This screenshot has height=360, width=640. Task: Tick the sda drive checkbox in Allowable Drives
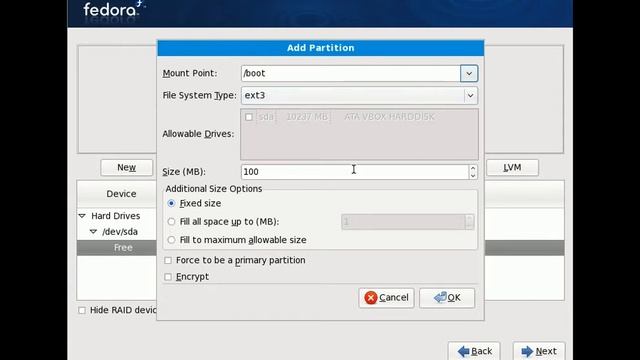click(x=249, y=117)
